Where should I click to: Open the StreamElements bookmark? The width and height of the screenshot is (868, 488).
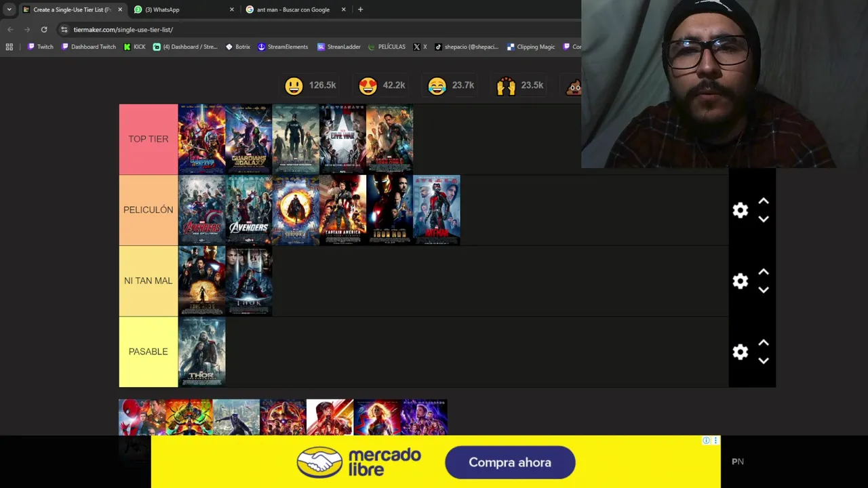283,47
